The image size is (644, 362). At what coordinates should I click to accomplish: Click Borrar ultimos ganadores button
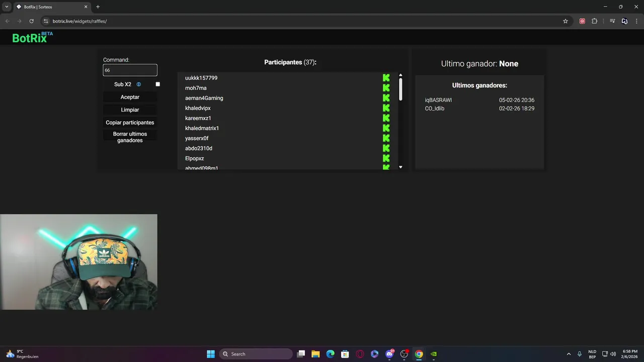pos(130,137)
